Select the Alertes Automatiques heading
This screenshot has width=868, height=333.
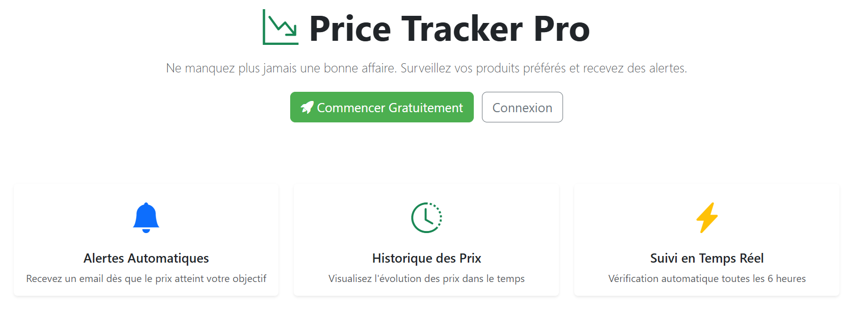pyautogui.click(x=146, y=258)
